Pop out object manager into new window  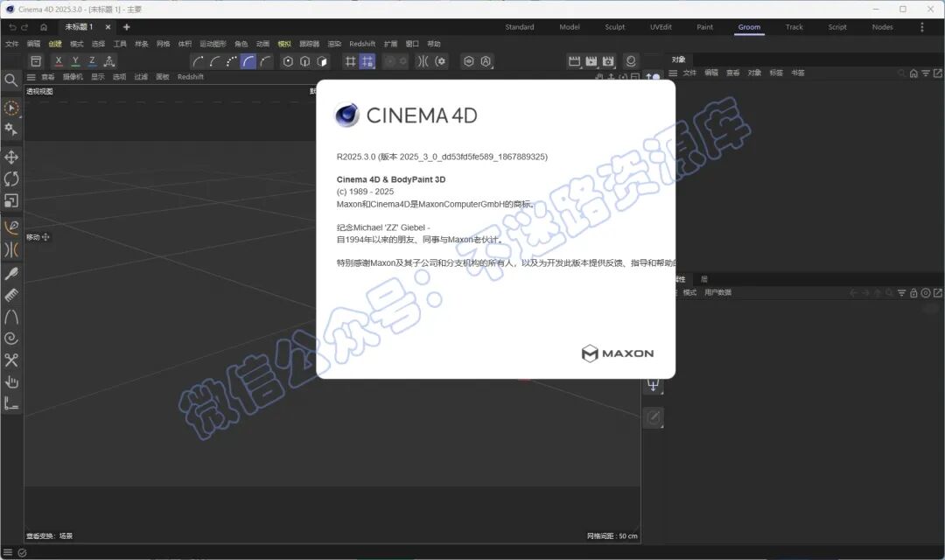pos(938,73)
